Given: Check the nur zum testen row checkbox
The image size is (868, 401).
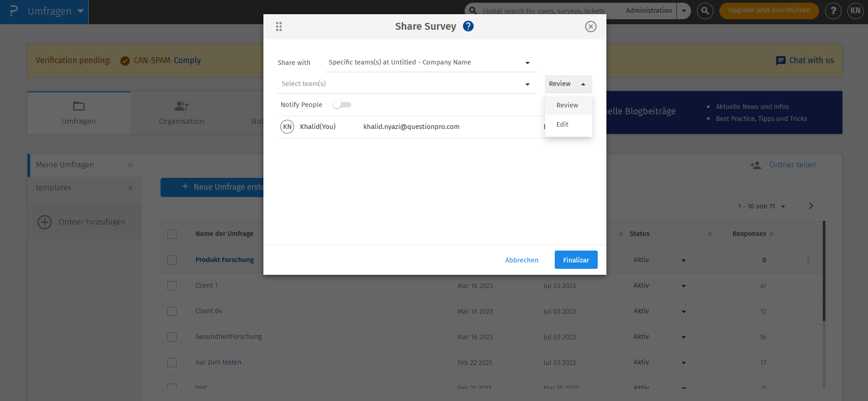Looking at the screenshot, I should [172, 363].
